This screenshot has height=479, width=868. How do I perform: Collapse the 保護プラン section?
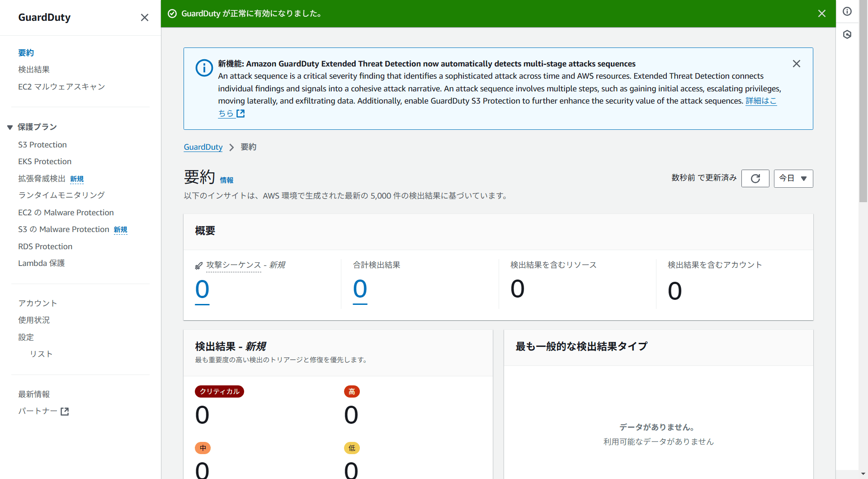(10, 128)
